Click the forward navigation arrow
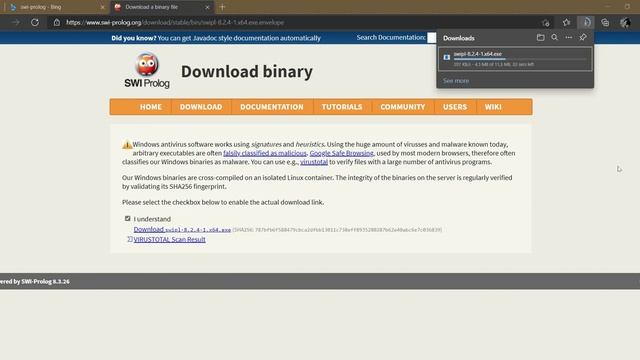Viewport: 640px width, 360px height. click(x=16, y=22)
